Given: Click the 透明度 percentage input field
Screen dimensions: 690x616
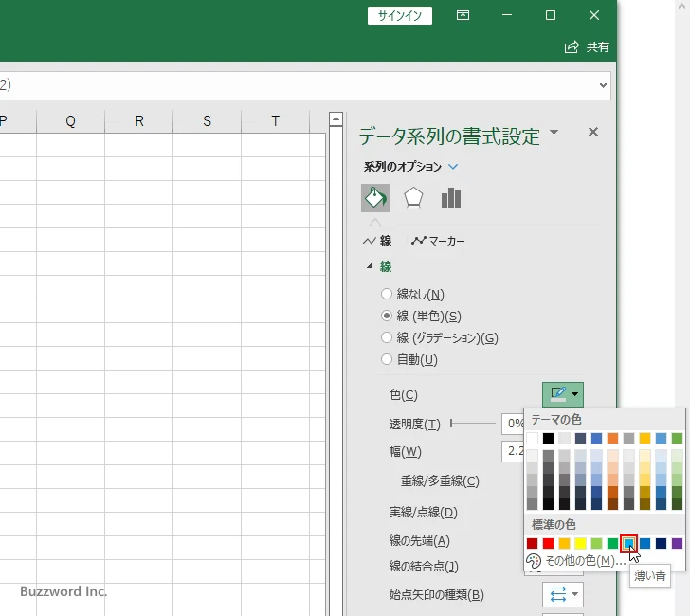Looking at the screenshot, I should [513, 424].
